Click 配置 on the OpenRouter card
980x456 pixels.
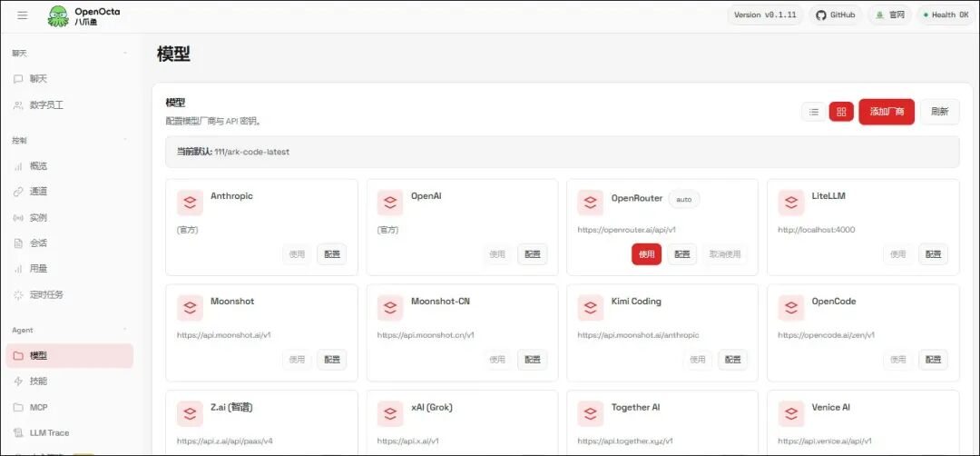point(681,254)
